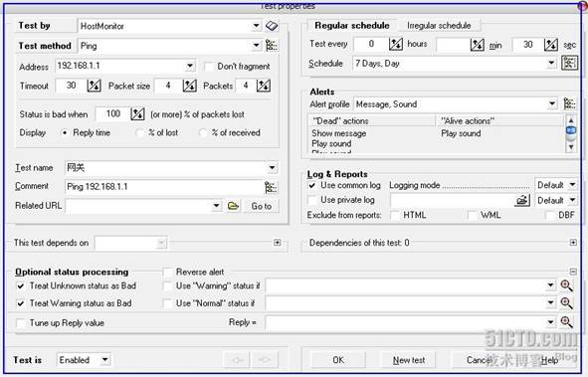Open the common log mode Default dropdown
Screen dimensions: 588x377
point(572,185)
